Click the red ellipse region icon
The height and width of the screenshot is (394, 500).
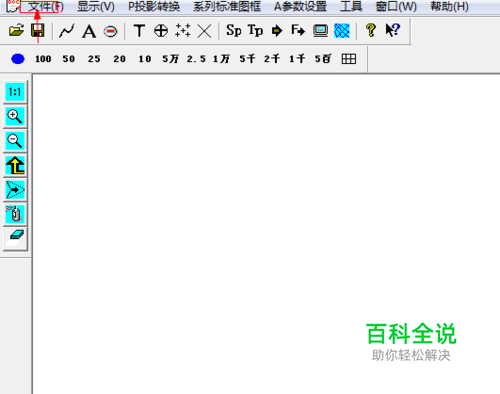[x=110, y=32]
